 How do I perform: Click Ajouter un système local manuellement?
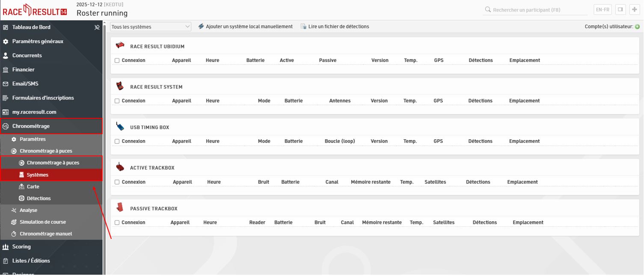[x=245, y=26]
